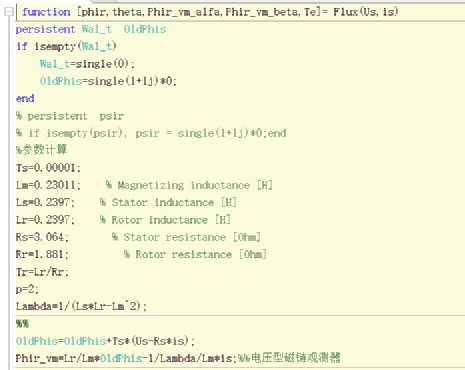Click the p=2 line
This screenshot has height=370, width=465.
27,289
